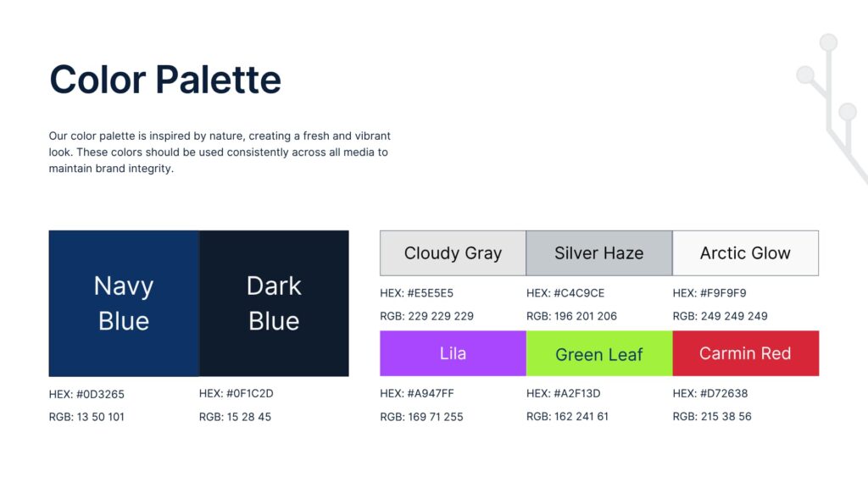868x488 pixels.
Task: Click the RGB: 196 201 206 label
Action: [x=571, y=316]
